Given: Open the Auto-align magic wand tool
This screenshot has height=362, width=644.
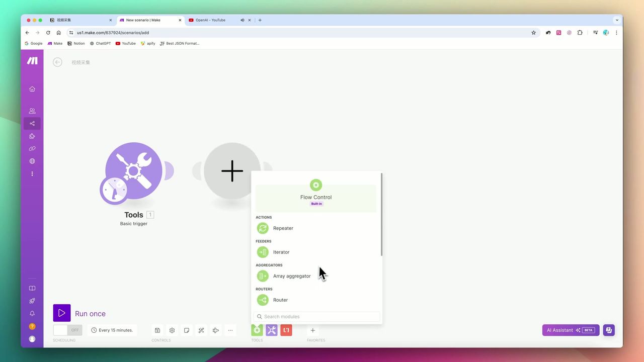Looking at the screenshot, I should click(201, 330).
